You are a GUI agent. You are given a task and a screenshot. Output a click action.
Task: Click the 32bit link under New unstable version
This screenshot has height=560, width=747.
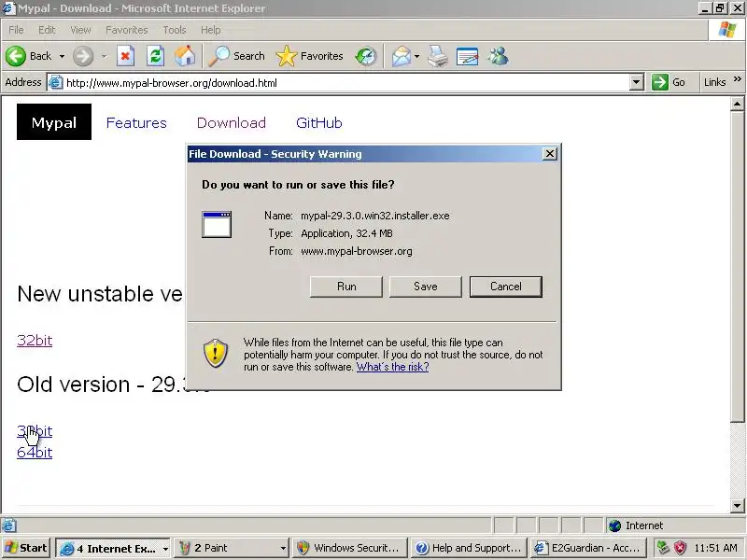click(x=35, y=341)
